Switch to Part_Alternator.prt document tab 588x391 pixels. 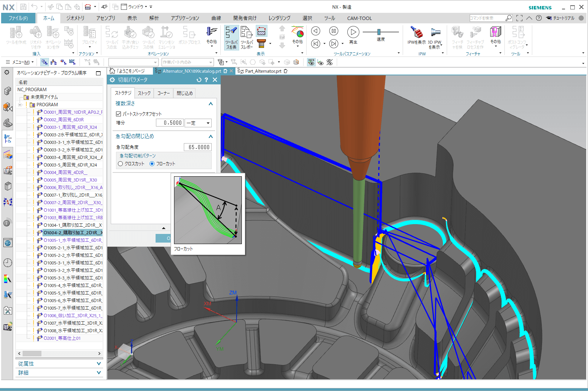263,71
